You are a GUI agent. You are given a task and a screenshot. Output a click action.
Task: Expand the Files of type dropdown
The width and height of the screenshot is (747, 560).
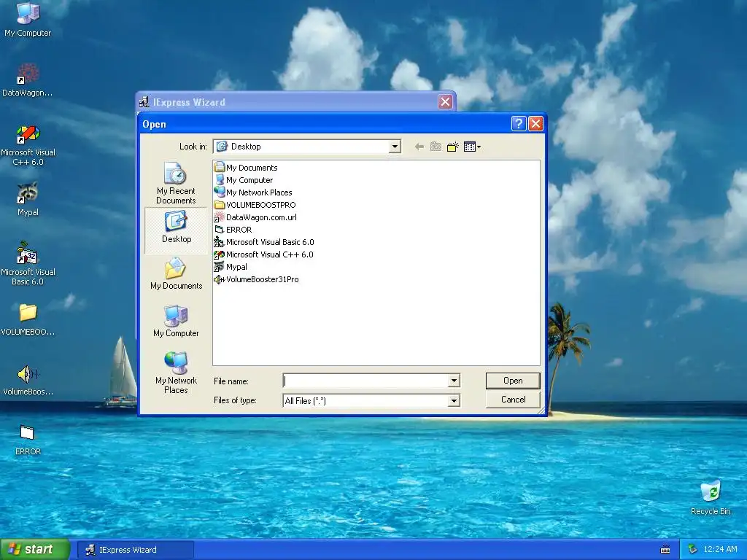pyautogui.click(x=454, y=401)
